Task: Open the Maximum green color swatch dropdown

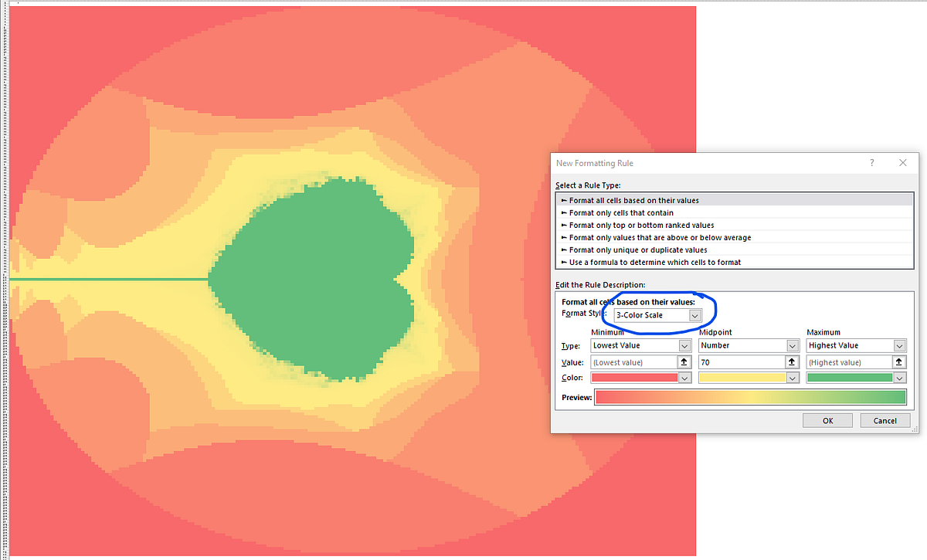Action: click(x=899, y=378)
